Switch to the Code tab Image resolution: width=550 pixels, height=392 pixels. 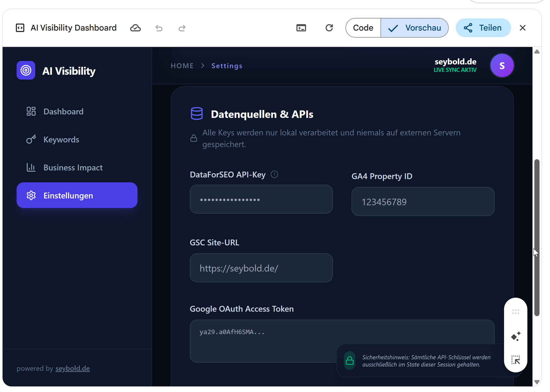point(363,28)
